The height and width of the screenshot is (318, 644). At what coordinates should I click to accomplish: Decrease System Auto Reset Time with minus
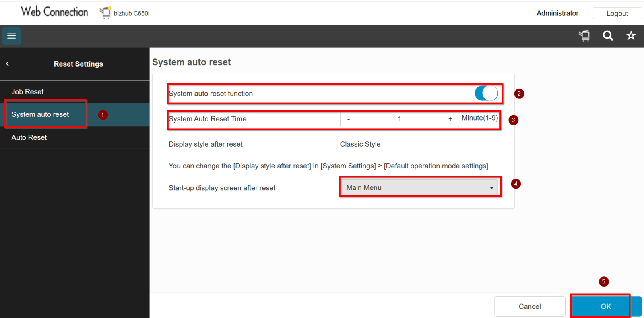pos(349,119)
